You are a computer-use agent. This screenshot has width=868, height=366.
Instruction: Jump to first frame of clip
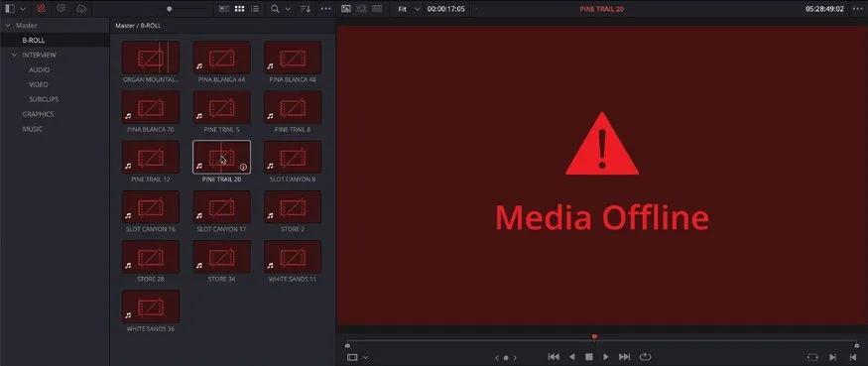pos(553,357)
